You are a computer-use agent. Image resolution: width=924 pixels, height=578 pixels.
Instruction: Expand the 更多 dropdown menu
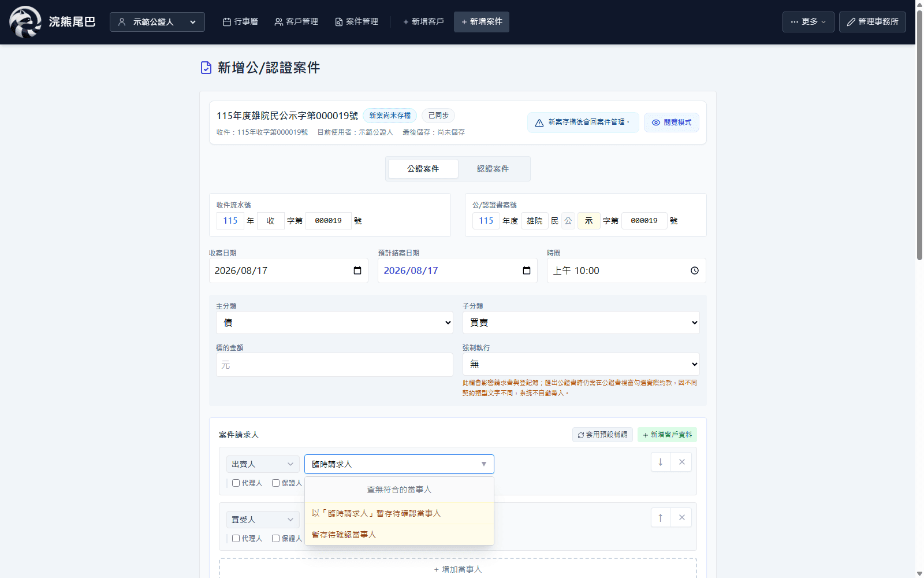(808, 22)
